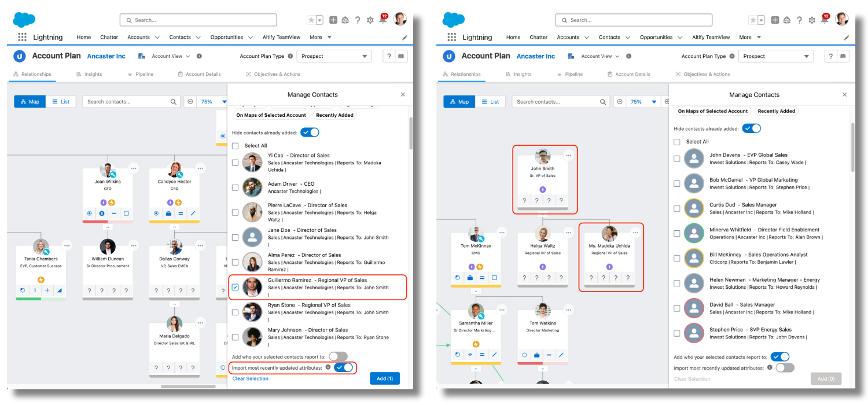This screenshot has height=405, width=868.
Task: Go to Chatter in left screenshot
Action: [109, 37]
